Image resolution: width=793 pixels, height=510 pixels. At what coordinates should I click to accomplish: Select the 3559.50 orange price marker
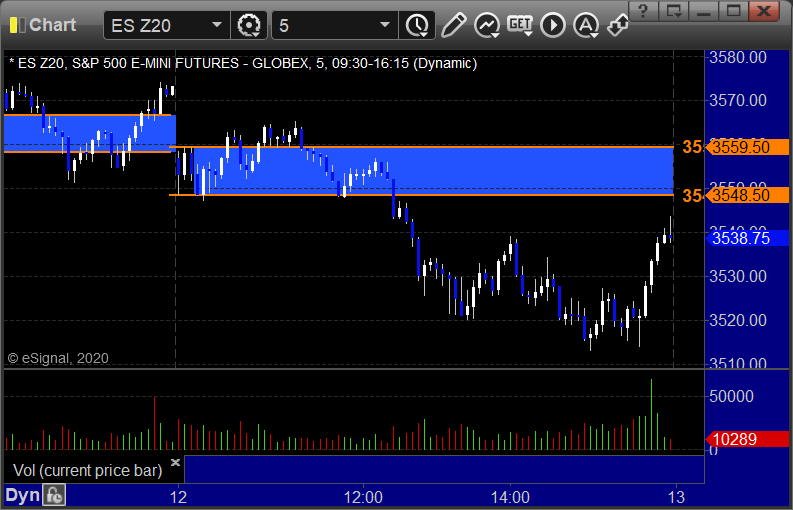[x=747, y=147]
